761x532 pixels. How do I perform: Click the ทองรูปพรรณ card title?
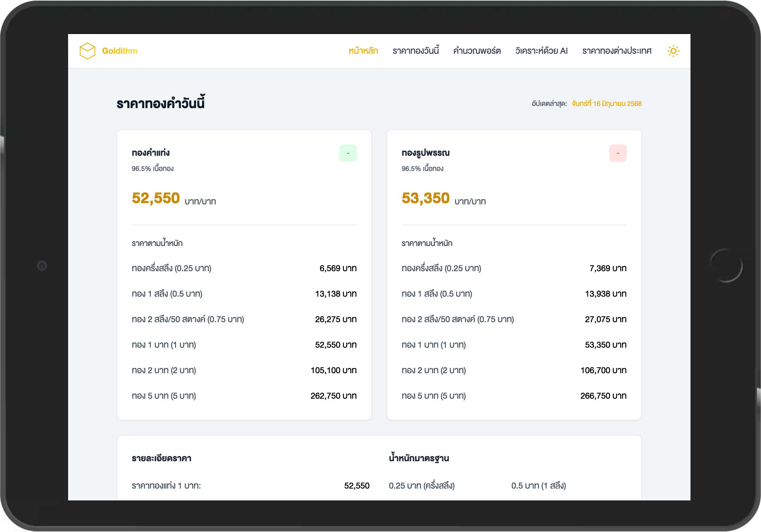(425, 153)
